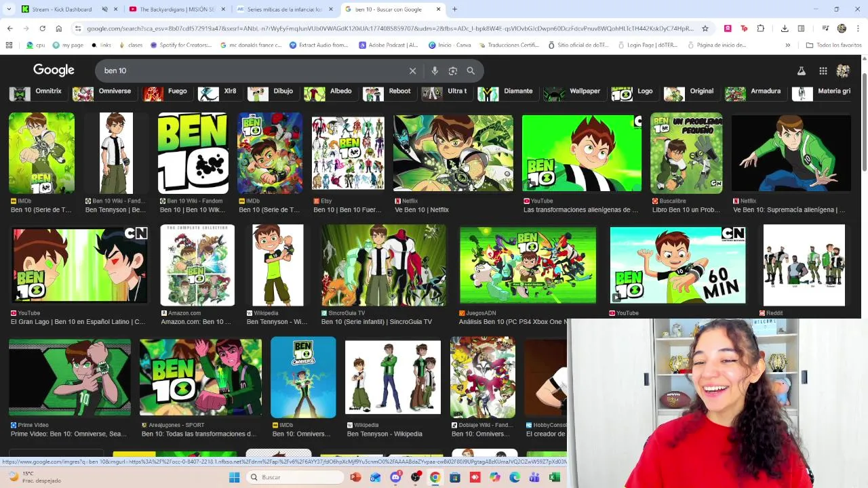Open the Un Problema Pequeño book thumbnail
The width and height of the screenshot is (868, 488).
tap(686, 153)
